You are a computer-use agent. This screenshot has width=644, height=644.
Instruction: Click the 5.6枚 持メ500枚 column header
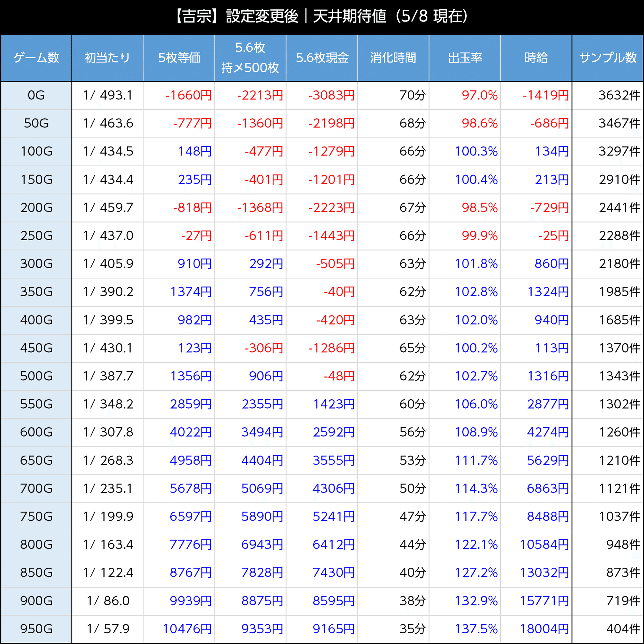coord(250,58)
